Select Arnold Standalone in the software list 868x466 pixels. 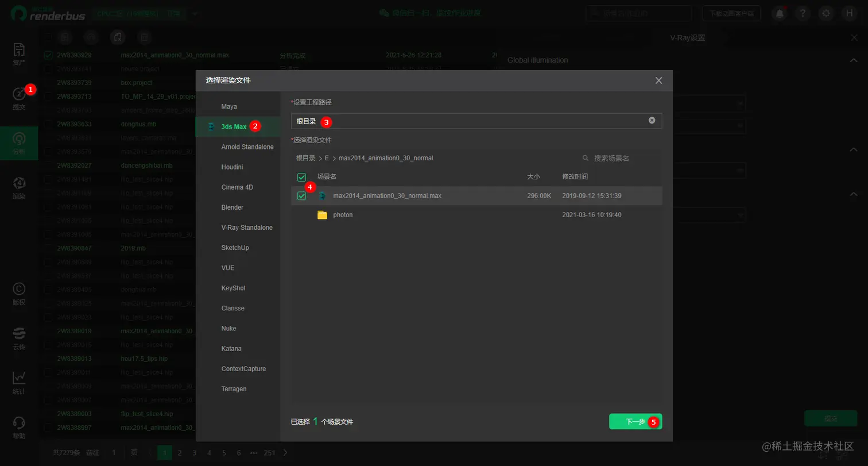point(238,147)
